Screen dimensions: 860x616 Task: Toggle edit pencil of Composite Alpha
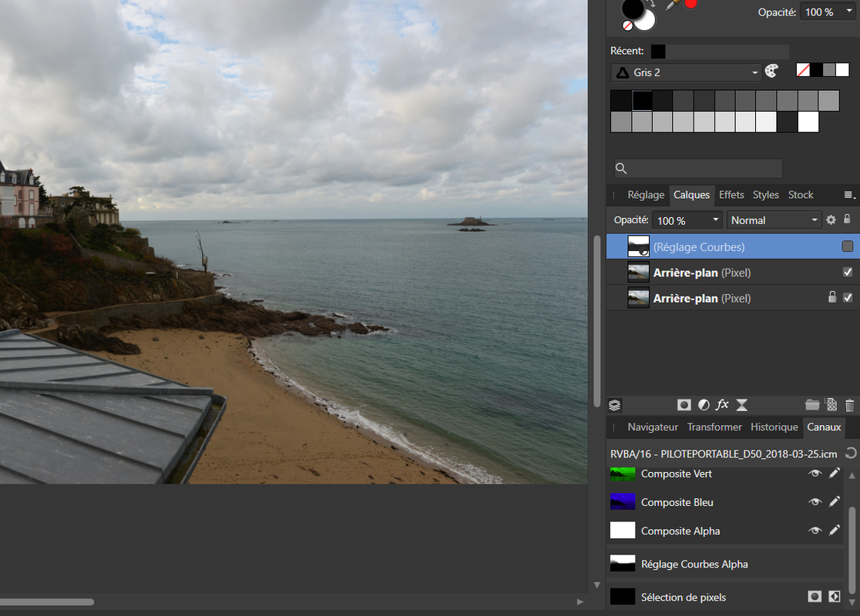[835, 530]
